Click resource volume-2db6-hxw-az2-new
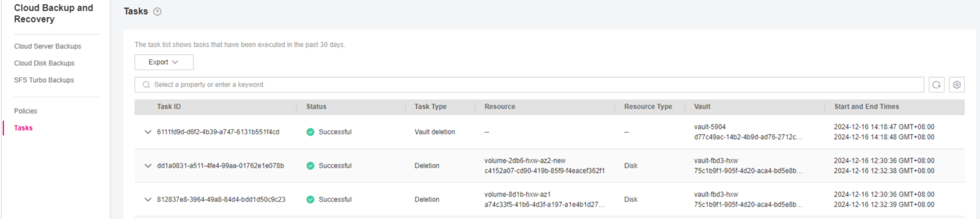The image size is (980, 219). 525,160
